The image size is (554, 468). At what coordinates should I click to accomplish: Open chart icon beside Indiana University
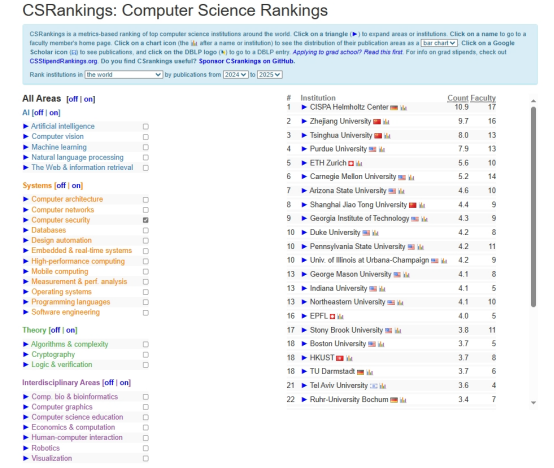tap(382, 289)
